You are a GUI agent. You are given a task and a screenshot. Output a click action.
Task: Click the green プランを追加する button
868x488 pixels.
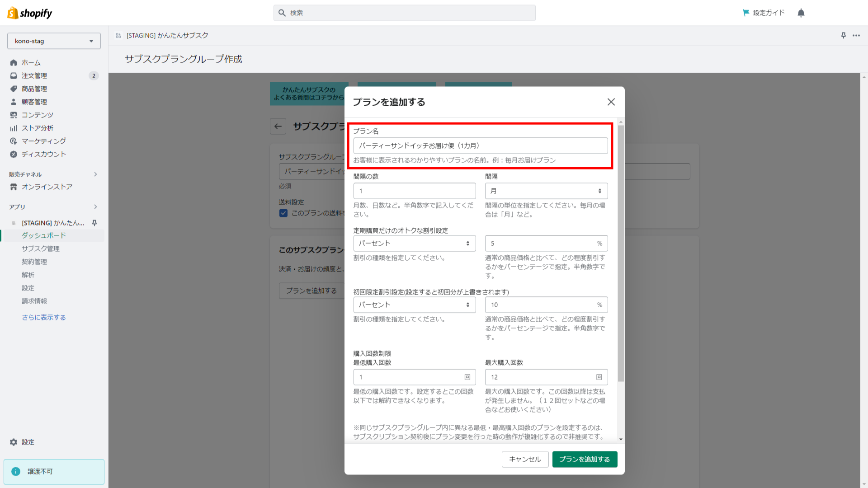[584, 459]
